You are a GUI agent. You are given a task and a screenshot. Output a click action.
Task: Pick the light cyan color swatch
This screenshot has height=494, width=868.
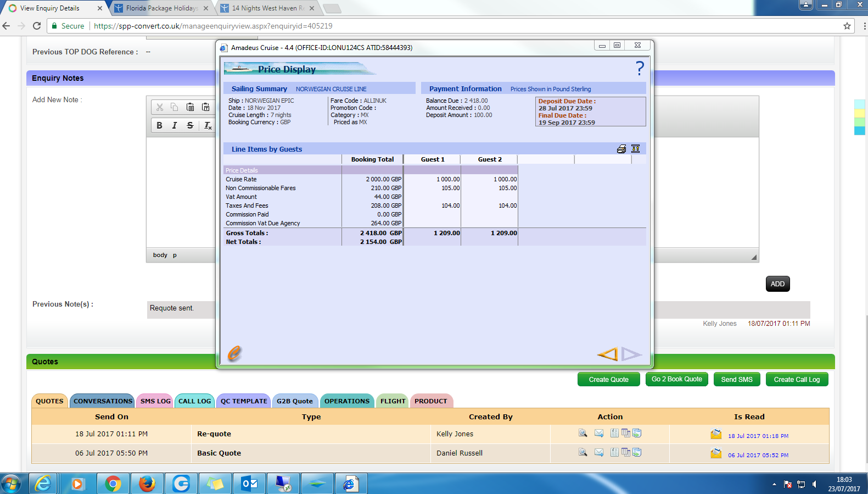[x=860, y=104]
